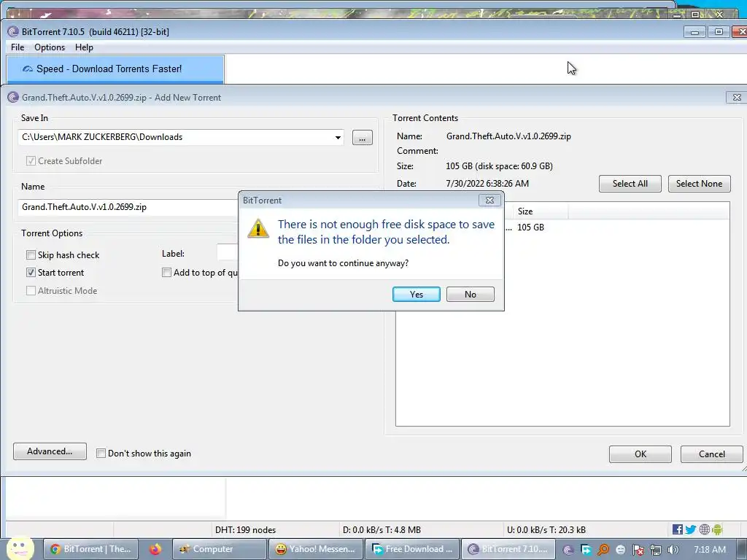Toggle the Create Subfolder checkbox
This screenshot has height=560, width=747.
(31, 161)
